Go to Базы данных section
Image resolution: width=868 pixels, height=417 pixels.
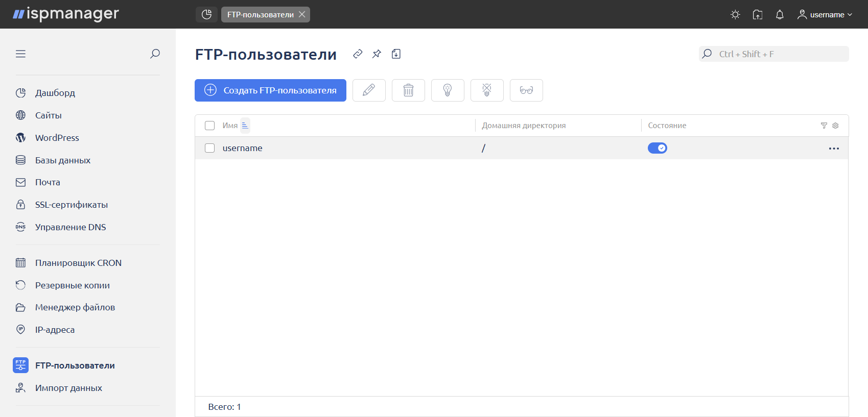tap(62, 160)
